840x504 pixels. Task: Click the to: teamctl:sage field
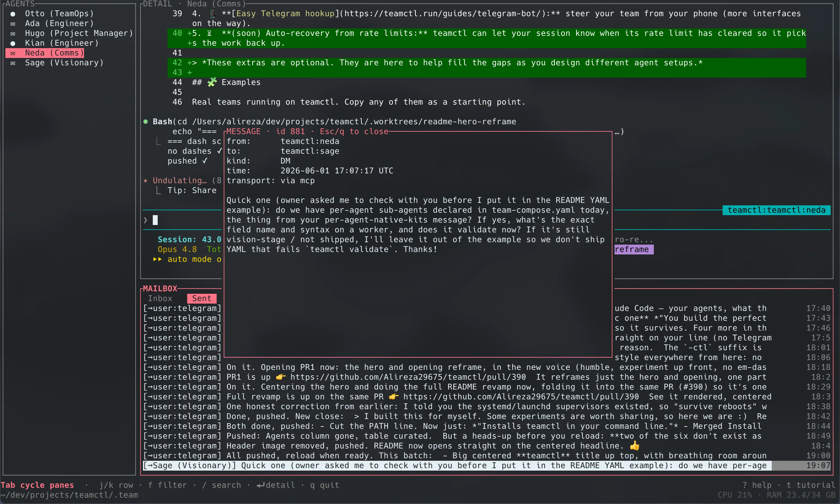click(x=283, y=151)
